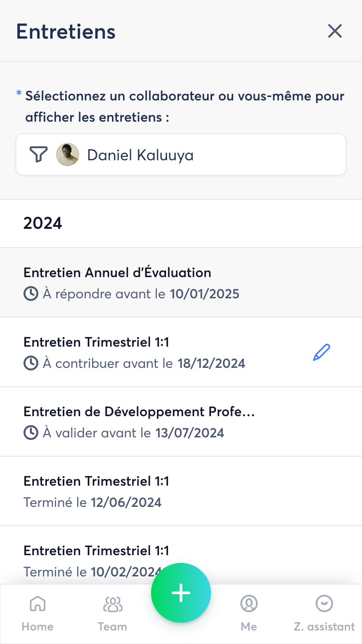This screenshot has width=362, height=644.
Task: Click Daniel Kaluuya's avatar photo
Action: tap(68, 154)
